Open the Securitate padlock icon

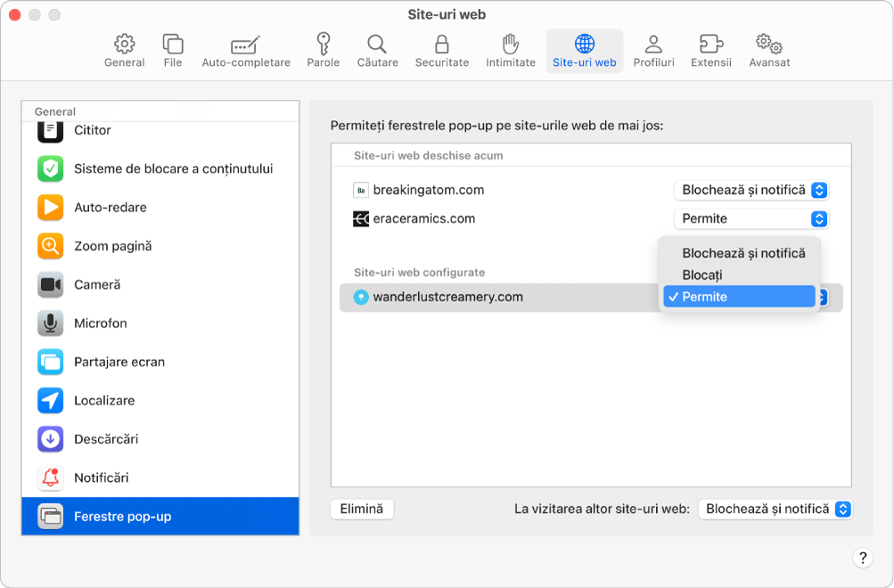[442, 44]
